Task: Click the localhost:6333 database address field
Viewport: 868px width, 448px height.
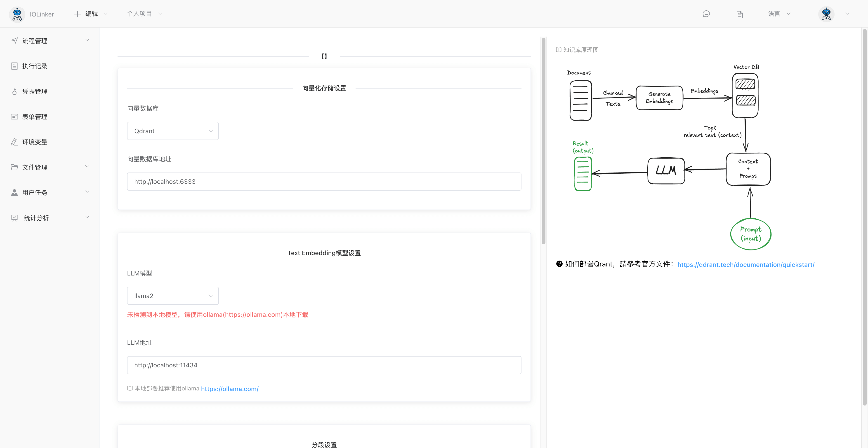Action: point(323,182)
